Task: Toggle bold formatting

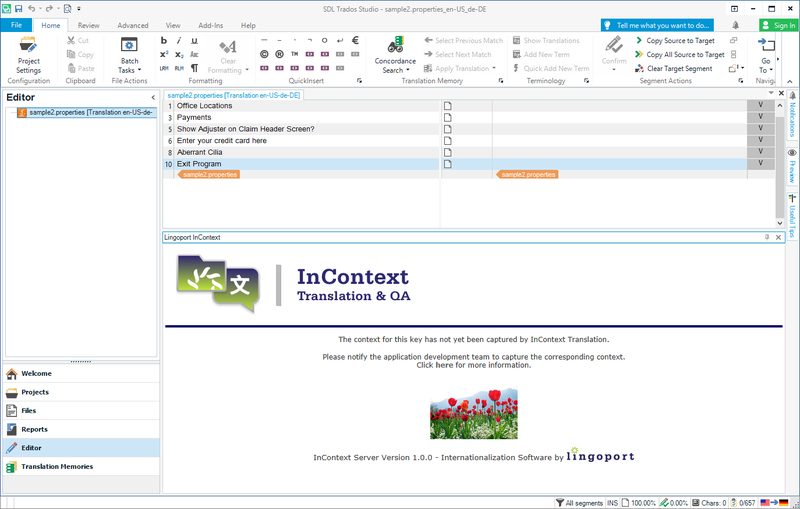Action: (x=164, y=40)
